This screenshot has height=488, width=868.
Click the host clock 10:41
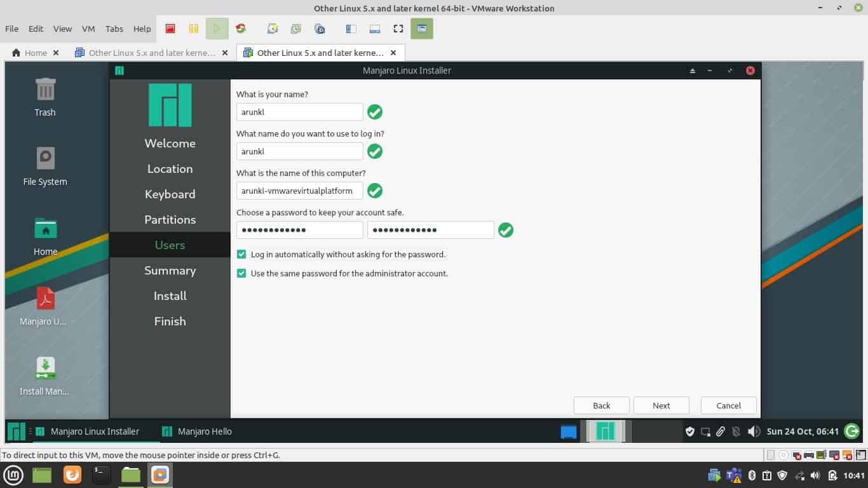point(854,475)
